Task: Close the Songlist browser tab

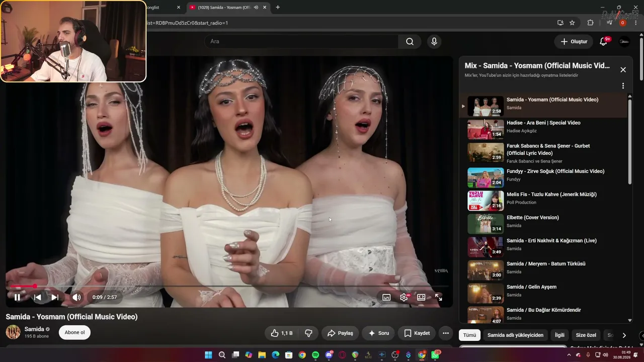Action: pos(178,8)
